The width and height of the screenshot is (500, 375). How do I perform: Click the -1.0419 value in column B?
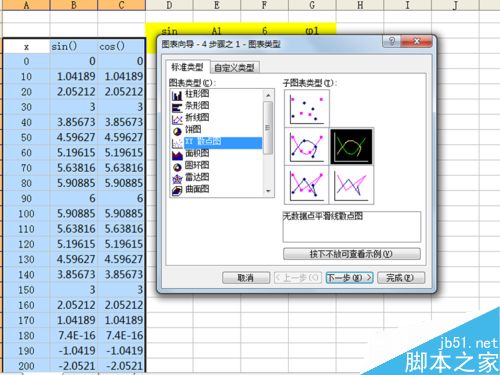[x=74, y=351]
